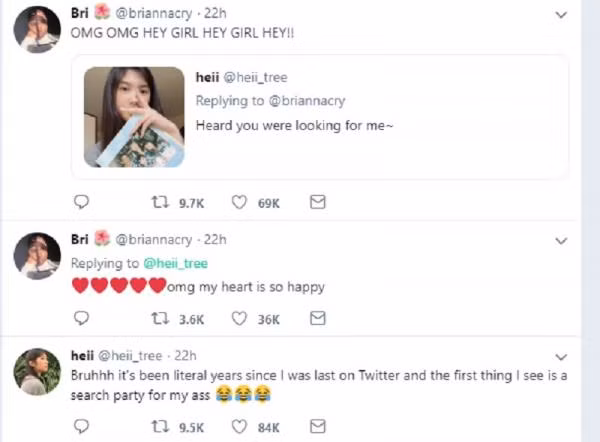Open heii's profile avatar on the bottom tweet

click(x=37, y=372)
